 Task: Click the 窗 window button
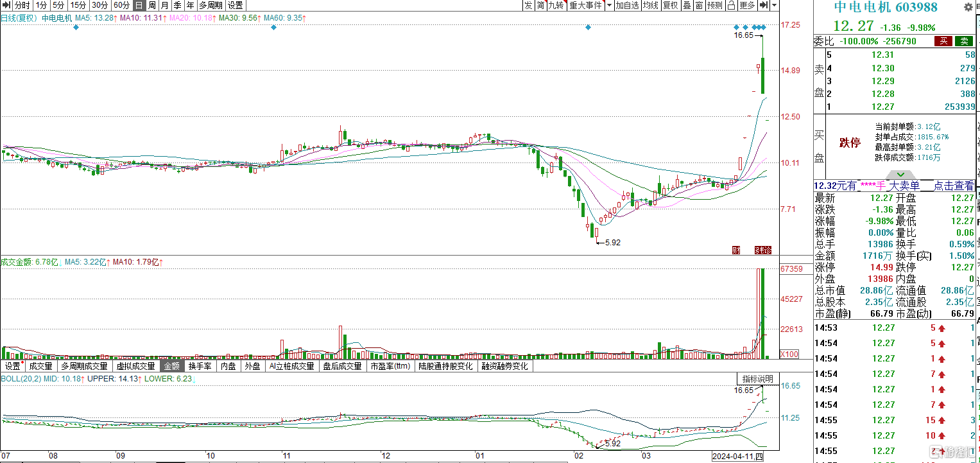tap(698, 5)
